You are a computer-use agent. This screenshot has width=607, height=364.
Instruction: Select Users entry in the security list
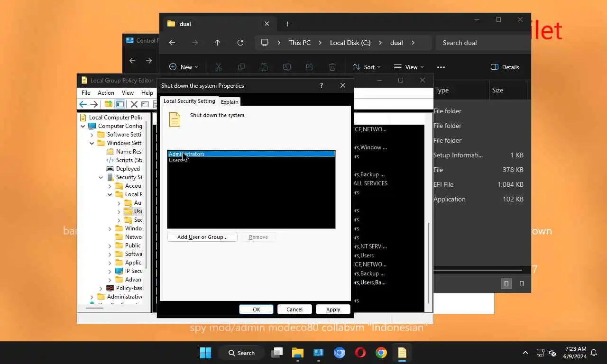(x=251, y=160)
